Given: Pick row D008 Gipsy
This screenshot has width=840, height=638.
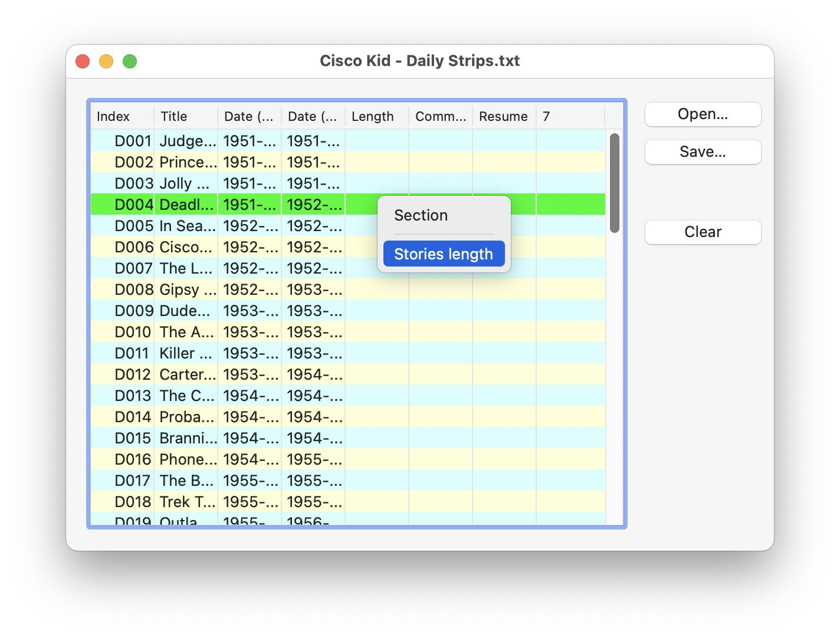Looking at the screenshot, I should (189, 290).
